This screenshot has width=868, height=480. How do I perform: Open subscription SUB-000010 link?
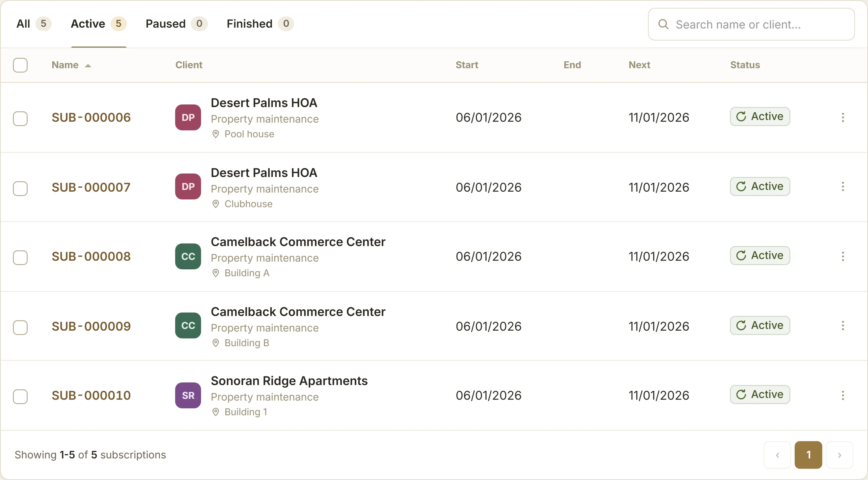coord(91,395)
